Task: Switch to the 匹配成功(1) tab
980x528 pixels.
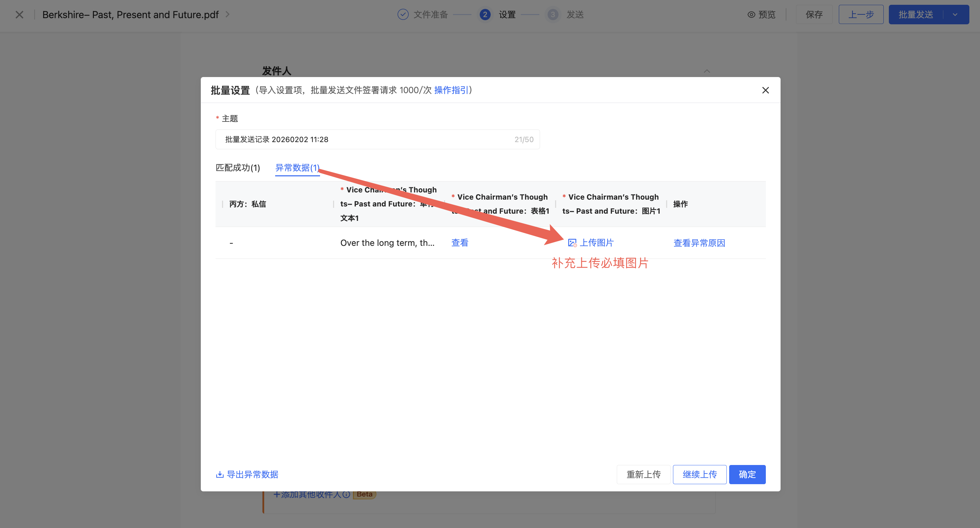Action: pyautogui.click(x=238, y=168)
